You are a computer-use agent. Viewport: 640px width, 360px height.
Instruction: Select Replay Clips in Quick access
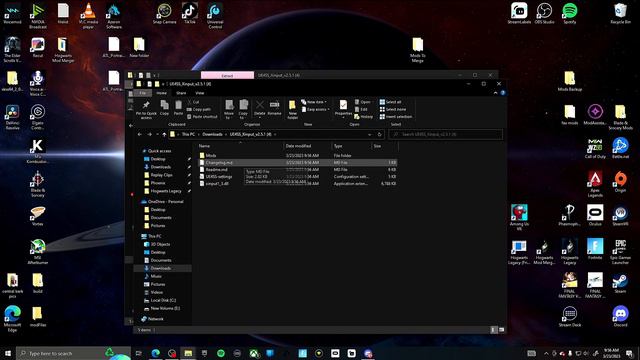161,175
